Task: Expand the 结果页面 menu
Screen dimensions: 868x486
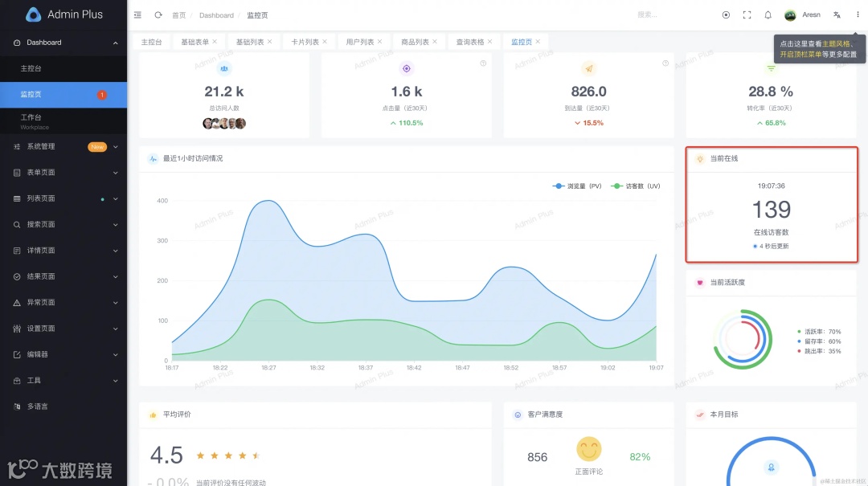Action: coord(63,277)
